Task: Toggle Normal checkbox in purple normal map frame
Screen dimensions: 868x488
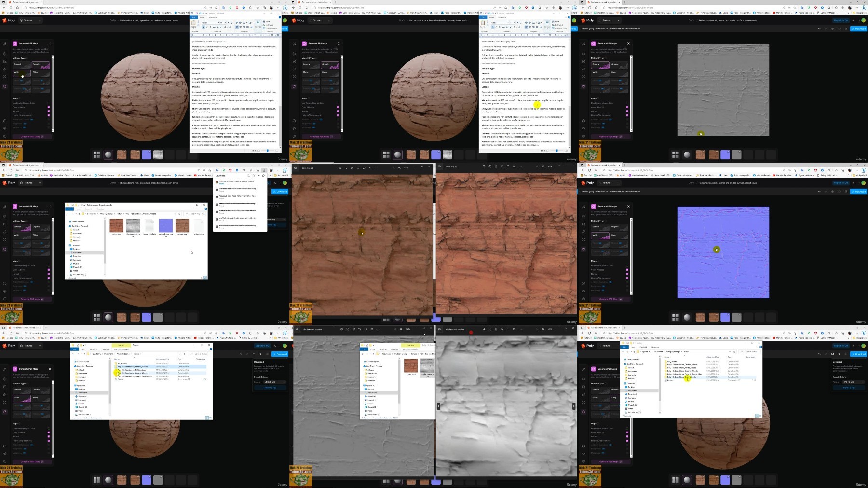Action: tap(627, 274)
